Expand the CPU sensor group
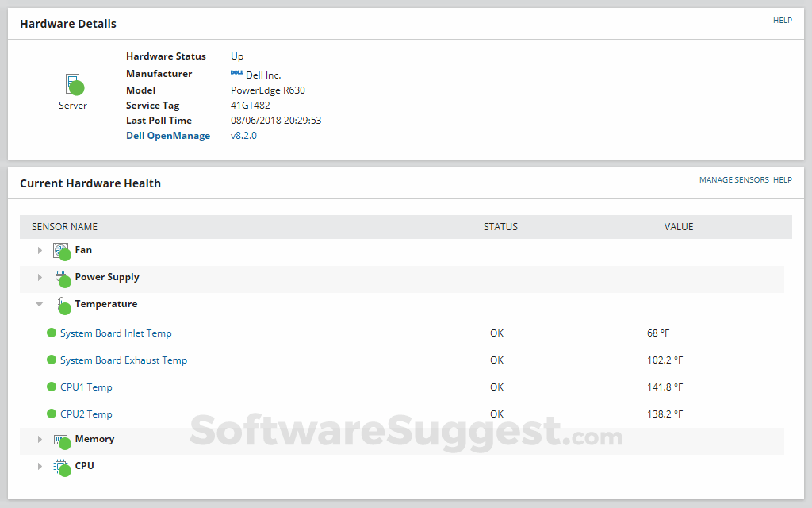The height and width of the screenshot is (508, 812). coord(40,466)
